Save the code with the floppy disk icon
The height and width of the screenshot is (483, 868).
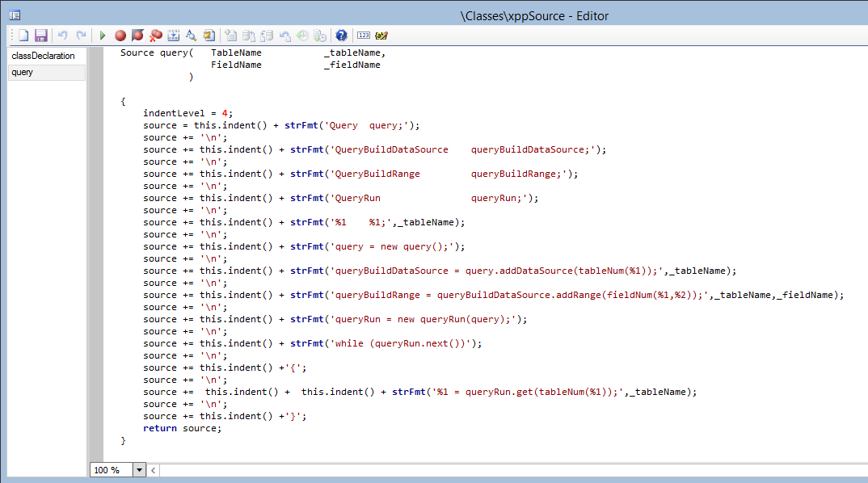[x=40, y=36]
